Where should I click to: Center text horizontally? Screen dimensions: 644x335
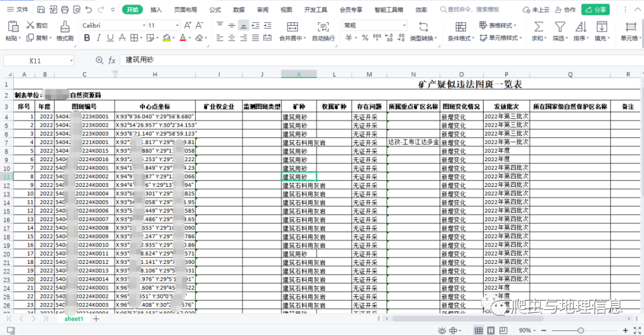231,38
